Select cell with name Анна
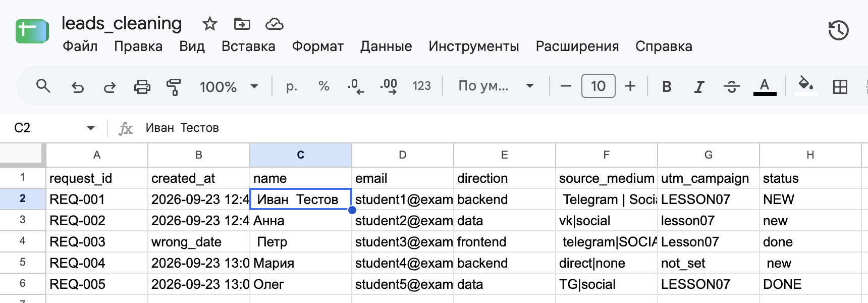Viewport: 868px width, 303px height. pos(301,221)
